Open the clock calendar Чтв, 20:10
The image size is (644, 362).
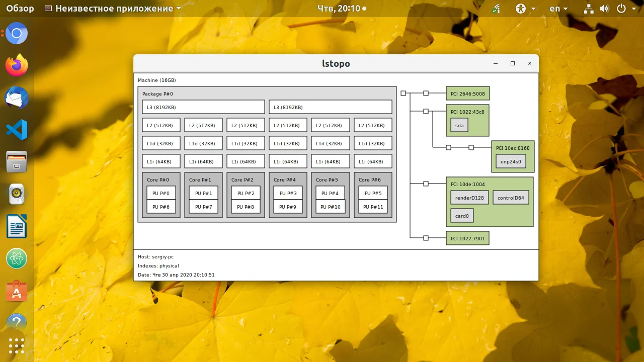point(342,9)
